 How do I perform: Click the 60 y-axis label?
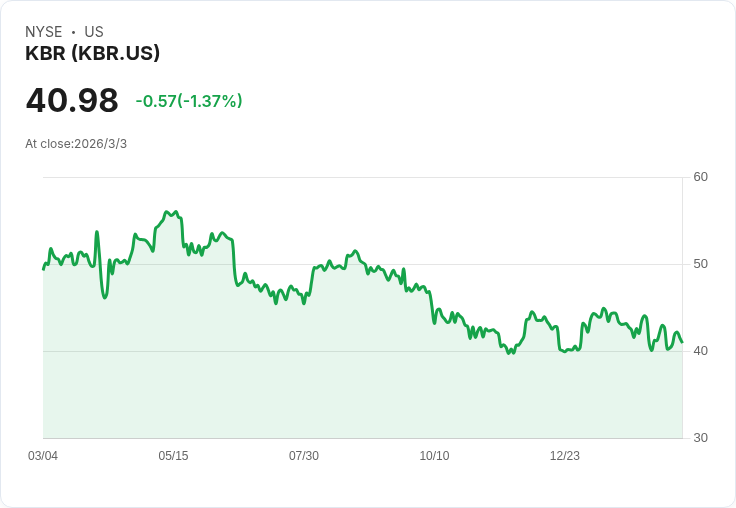[x=701, y=177]
